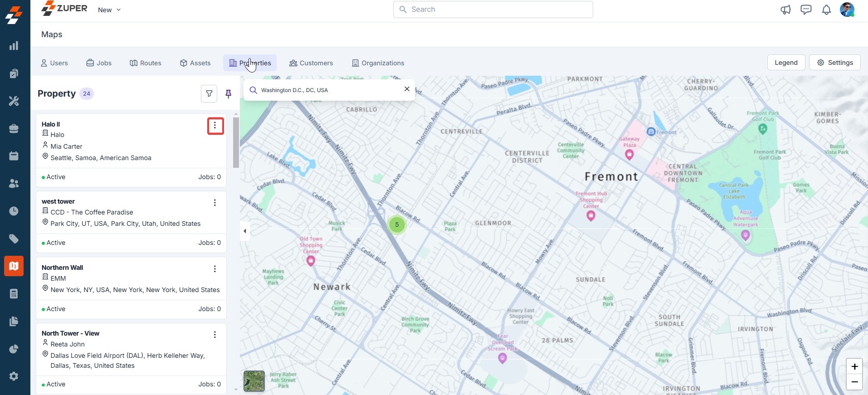This screenshot has width=868, height=395.
Task: Click EMM organization under Northern Wall
Action: (x=58, y=278)
